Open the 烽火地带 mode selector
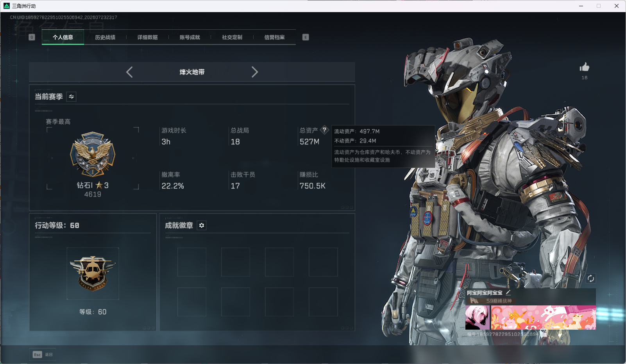Image resolution: width=626 pixels, height=364 pixels. tap(192, 72)
